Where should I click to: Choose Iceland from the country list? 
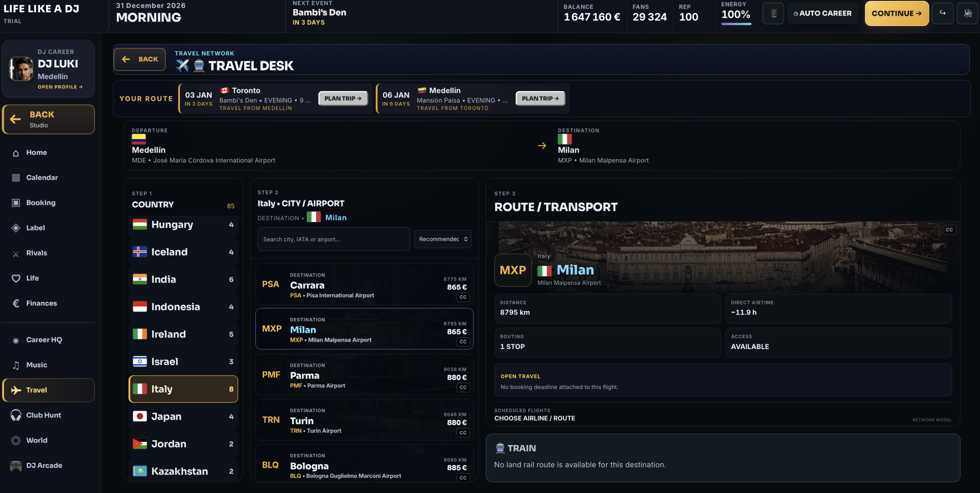pos(183,252)
